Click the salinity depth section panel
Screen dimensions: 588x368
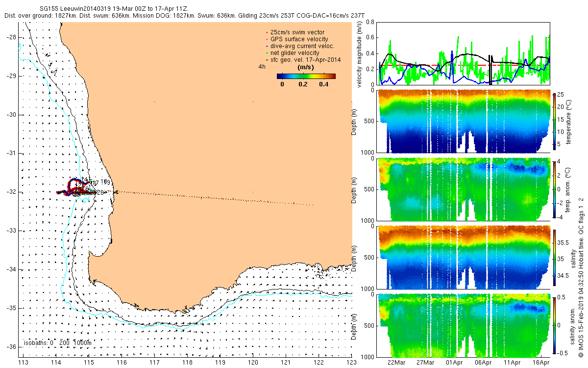click(x=464, y=257)
